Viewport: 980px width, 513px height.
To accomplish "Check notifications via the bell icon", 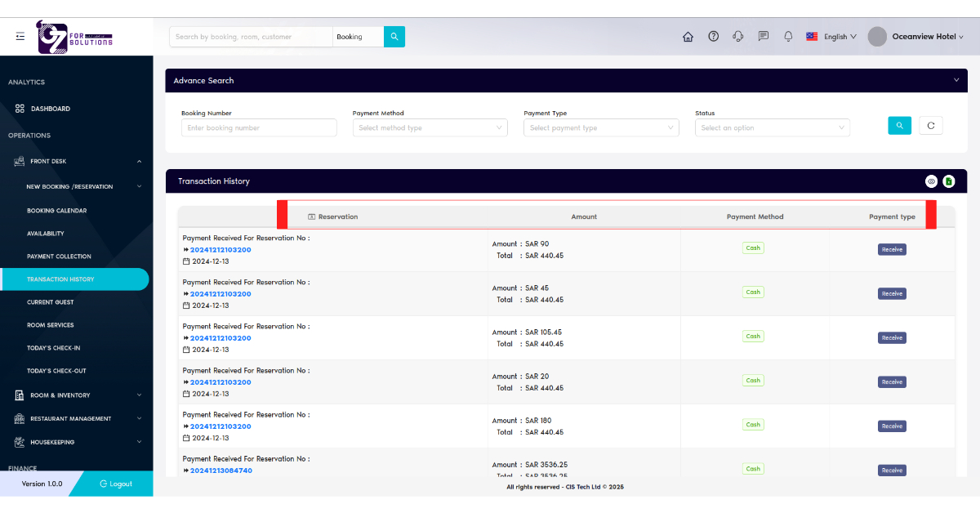I will click(787, 36).
